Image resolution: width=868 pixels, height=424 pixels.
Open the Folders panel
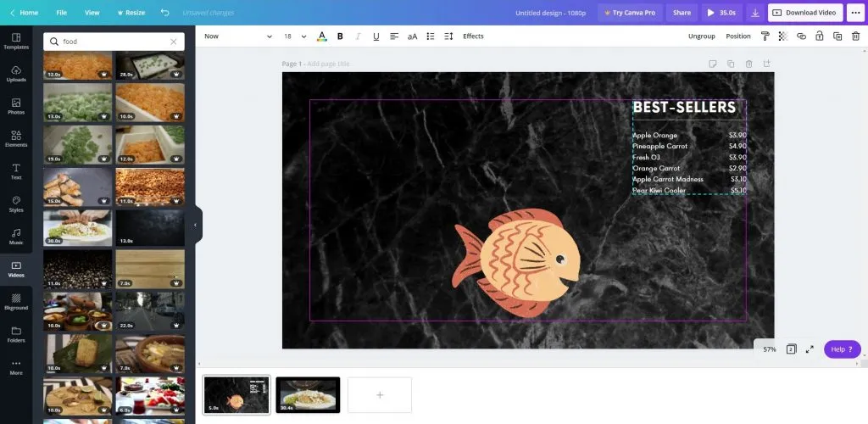point(16,334)
